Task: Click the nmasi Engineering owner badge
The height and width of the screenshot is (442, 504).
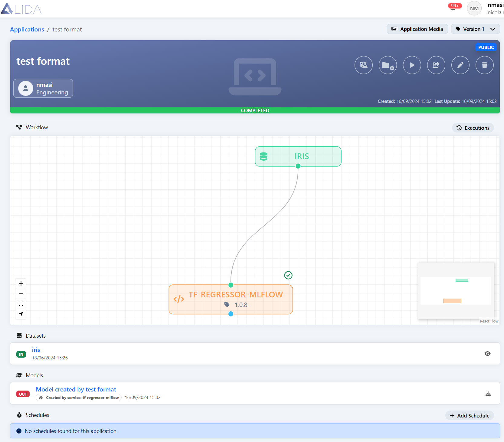Action: tap(43, 88)
